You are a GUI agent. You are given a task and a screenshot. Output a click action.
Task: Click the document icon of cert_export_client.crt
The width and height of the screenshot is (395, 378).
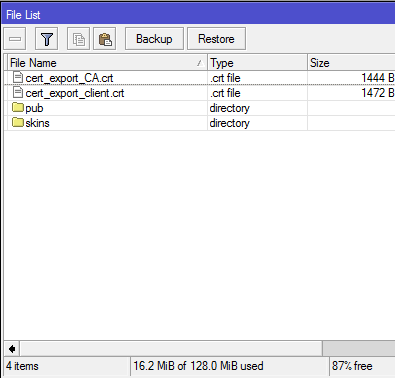[x=18, y=92]
